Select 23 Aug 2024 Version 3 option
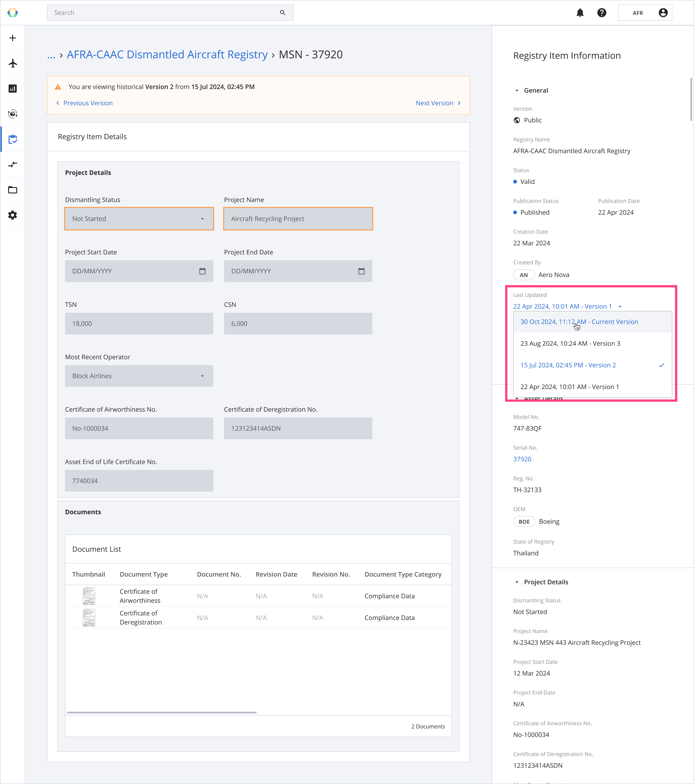The image size is (694, 784). [570, 343]
